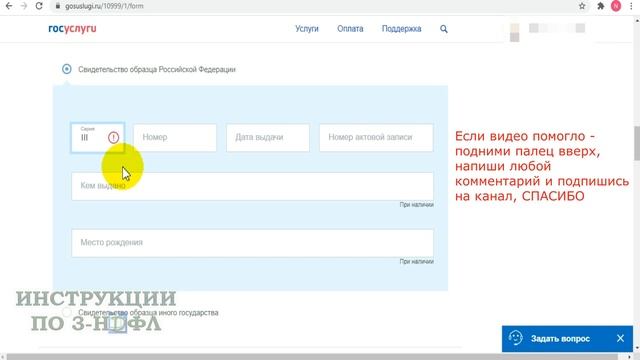Reload the page with refresh icon
The width and height of the screenshot is (640, 360).
pos(39,6)
